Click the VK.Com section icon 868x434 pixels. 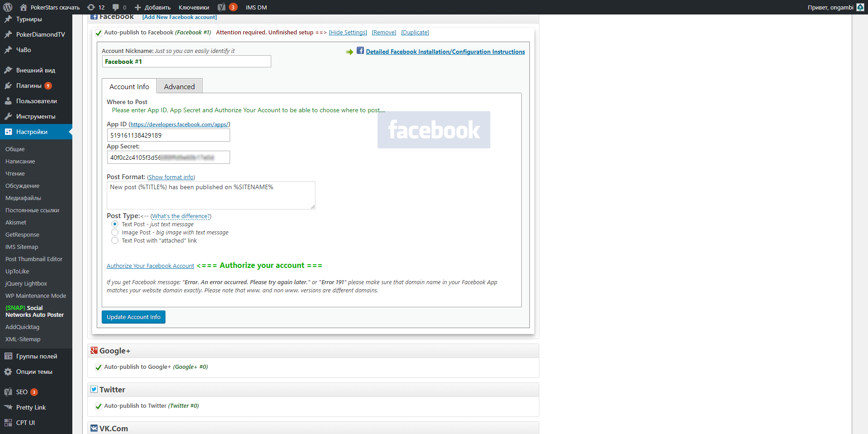[94, 428]
